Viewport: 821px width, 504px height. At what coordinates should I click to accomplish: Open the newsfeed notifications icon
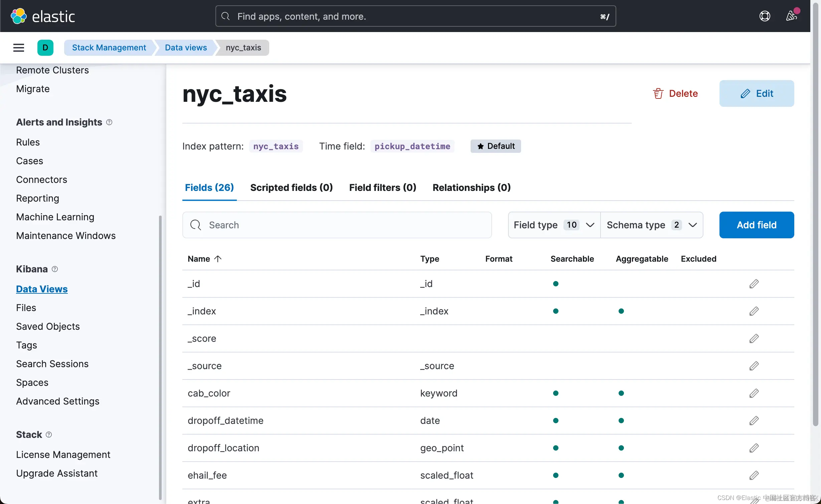coord(791,16)
